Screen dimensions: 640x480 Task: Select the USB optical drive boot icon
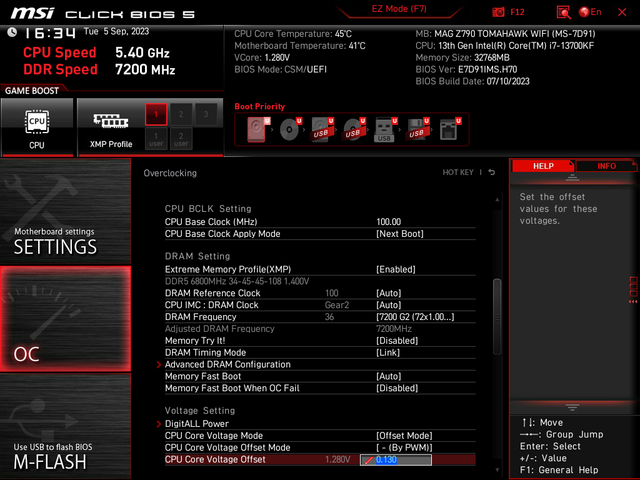tap(354, 129)
